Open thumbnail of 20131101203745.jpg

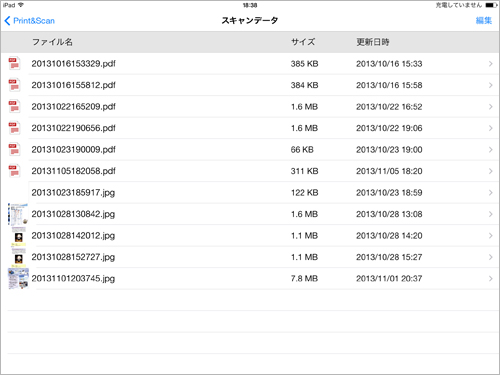click(x=18, y=279)
